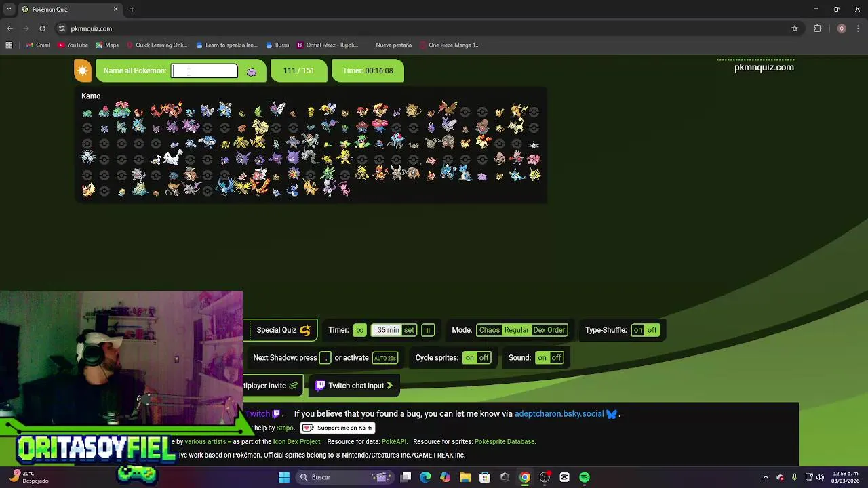This screenshot has height=488, width=868.
Task: Reload the page with the refresh icon
Action: pos(42,28)
